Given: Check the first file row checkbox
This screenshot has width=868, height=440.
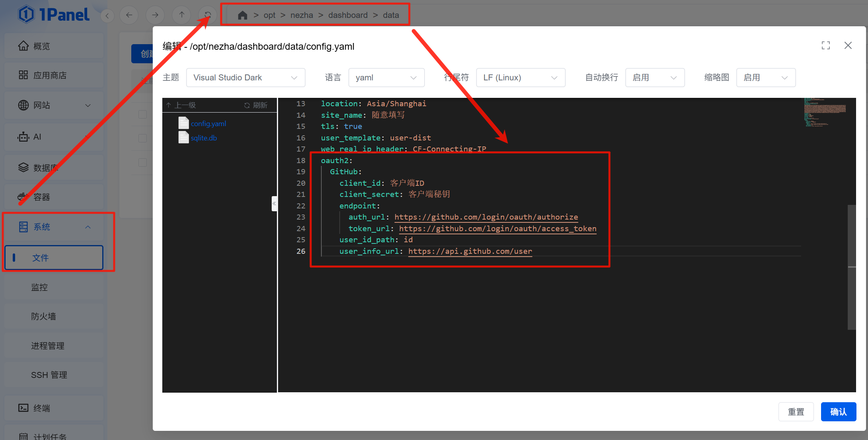Looking at the screenshot, I should pyautogui.click(x=142, y=114).
